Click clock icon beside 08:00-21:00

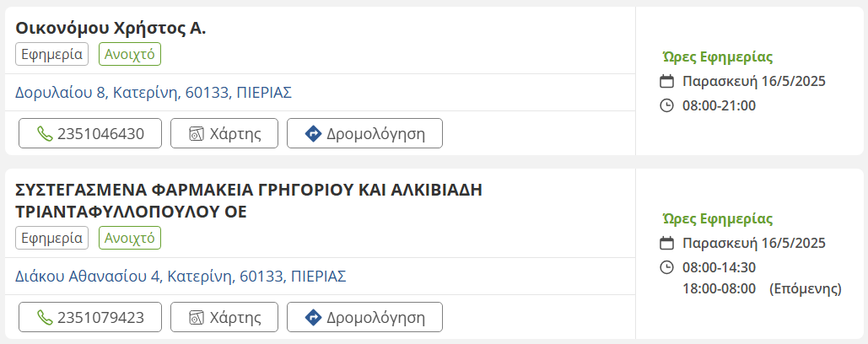tap(666, 105)
